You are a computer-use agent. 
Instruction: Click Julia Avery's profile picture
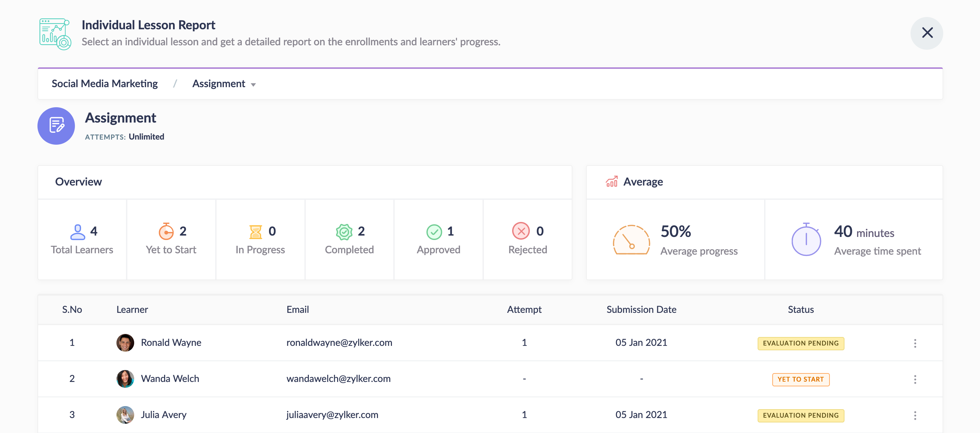pos(125,415)
